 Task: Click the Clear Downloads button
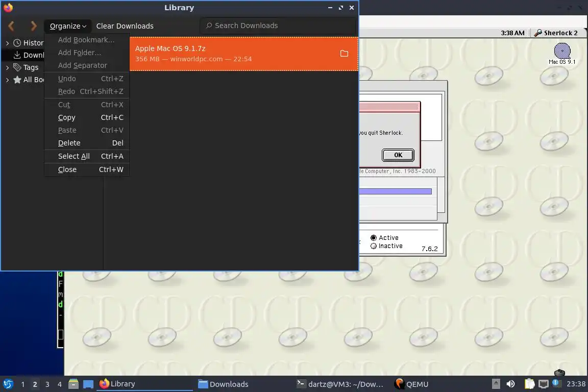coord(125,26)
